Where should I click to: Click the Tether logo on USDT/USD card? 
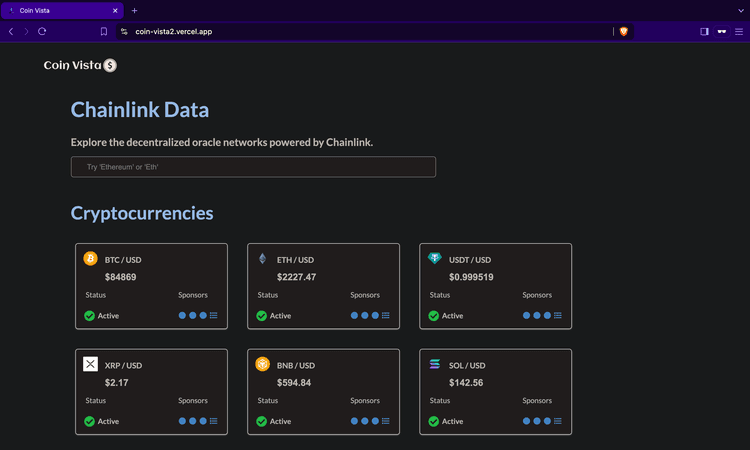tap(434, 259)
